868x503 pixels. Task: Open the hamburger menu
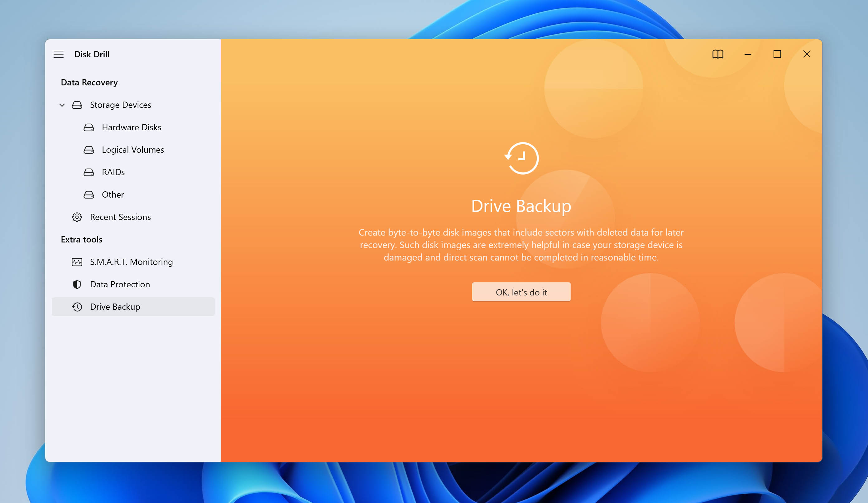pyautogui.click(x=58, y=54)
